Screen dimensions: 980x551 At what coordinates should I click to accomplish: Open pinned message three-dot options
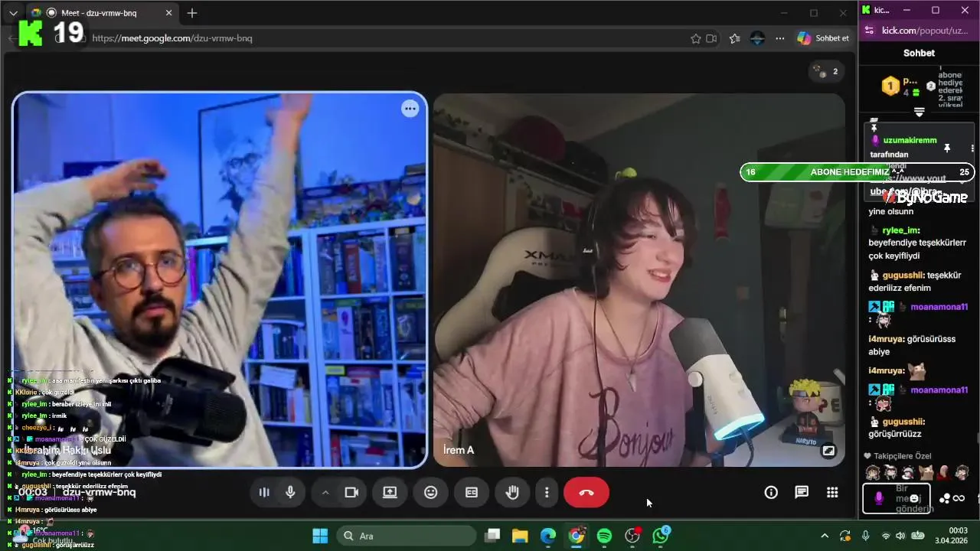(x=972, y=148)
